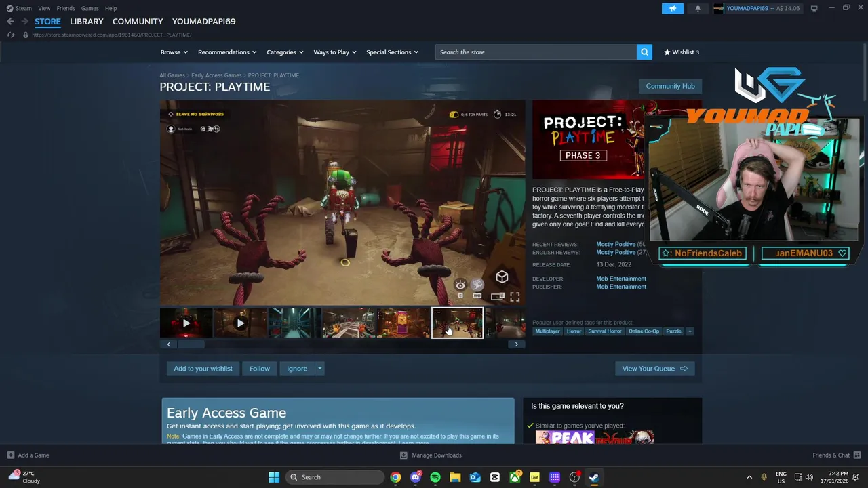Click Add to your wishlist

click(203, 369)
